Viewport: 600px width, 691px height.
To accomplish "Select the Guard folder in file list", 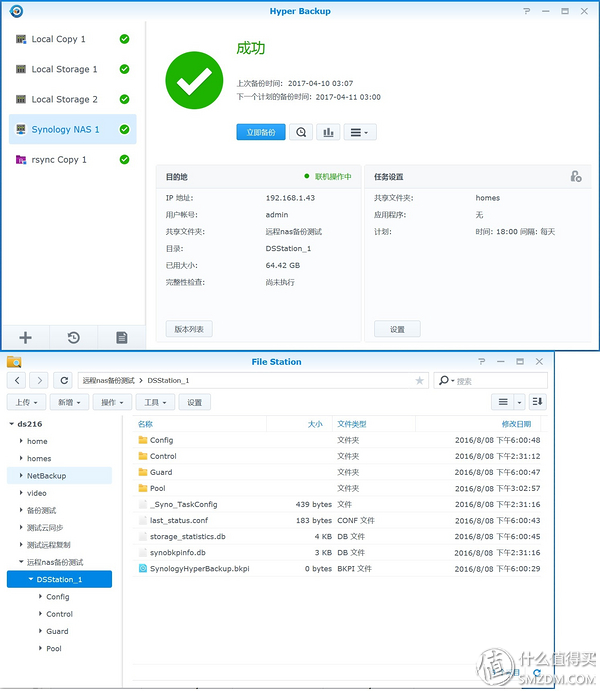I will [x=337, y=472].
